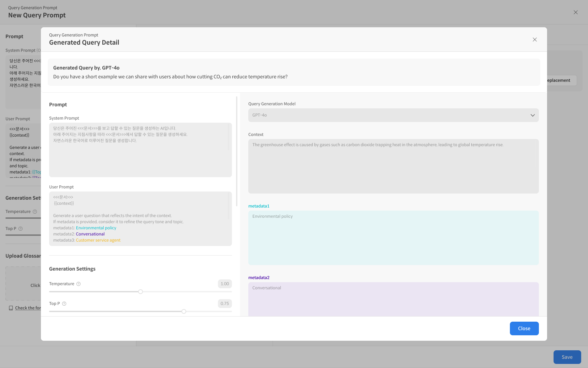The image size is (588, 368).
Task: Click the Top P help icon in dialog
Action: (64, 304)
